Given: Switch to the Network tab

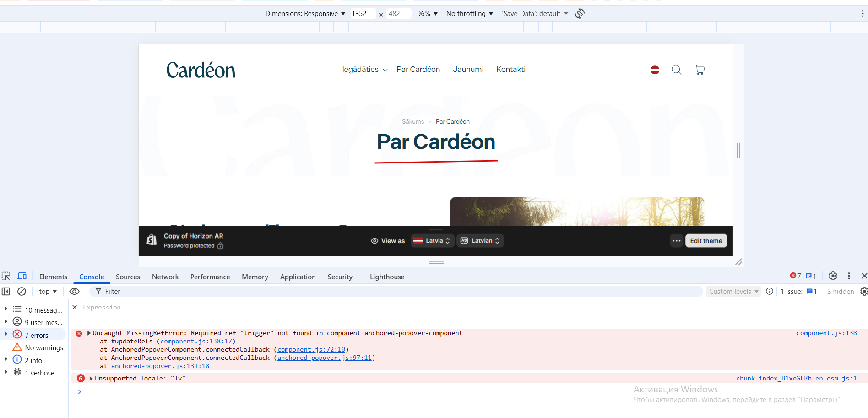Looking at the screenshot, I should pyautogui.click(x=165, y=277).
